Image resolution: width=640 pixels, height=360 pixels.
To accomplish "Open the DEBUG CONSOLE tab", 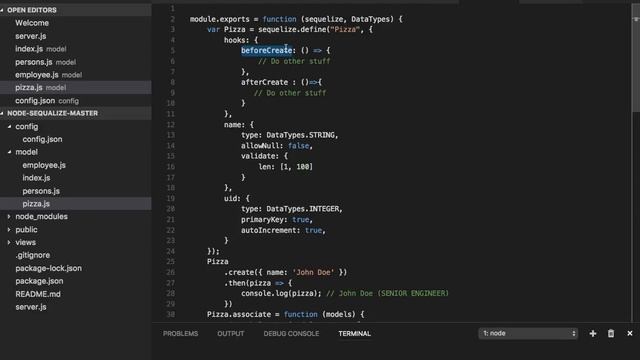I will coord(291,333).
